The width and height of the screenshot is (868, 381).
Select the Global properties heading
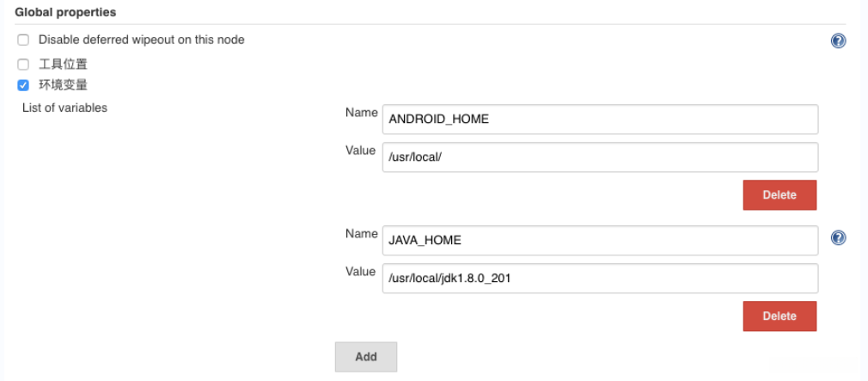tap(65, 12)
